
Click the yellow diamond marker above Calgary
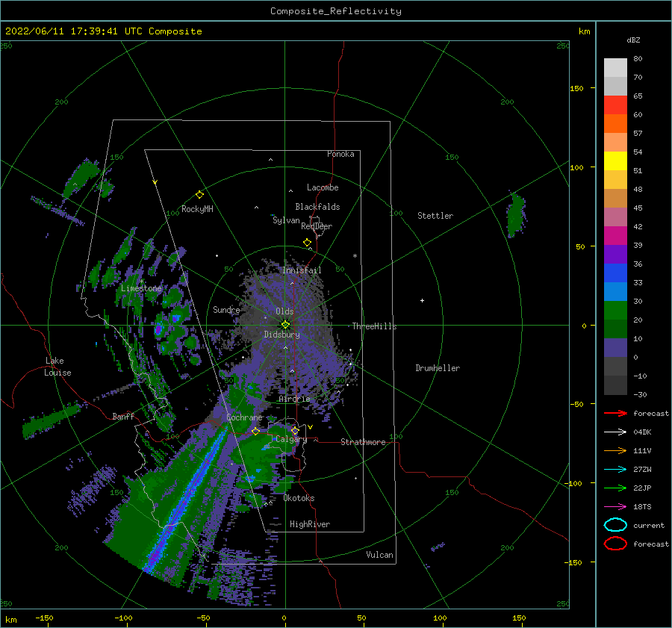(x=295, y=430)
